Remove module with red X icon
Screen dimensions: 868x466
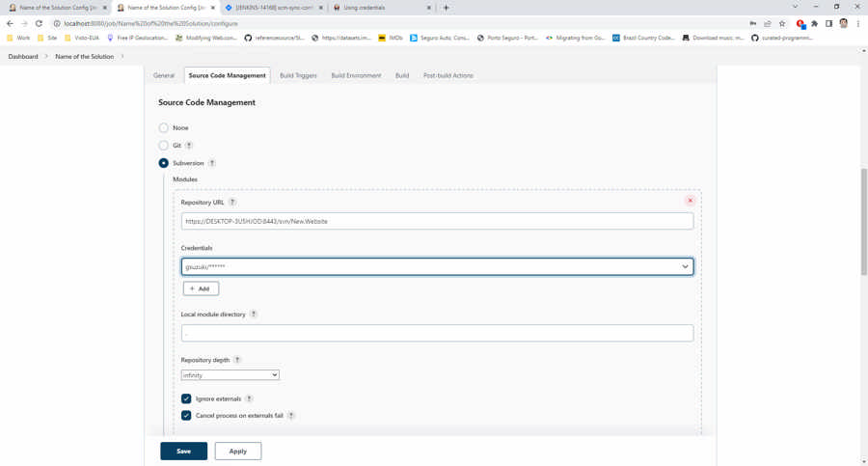point(691,201)
